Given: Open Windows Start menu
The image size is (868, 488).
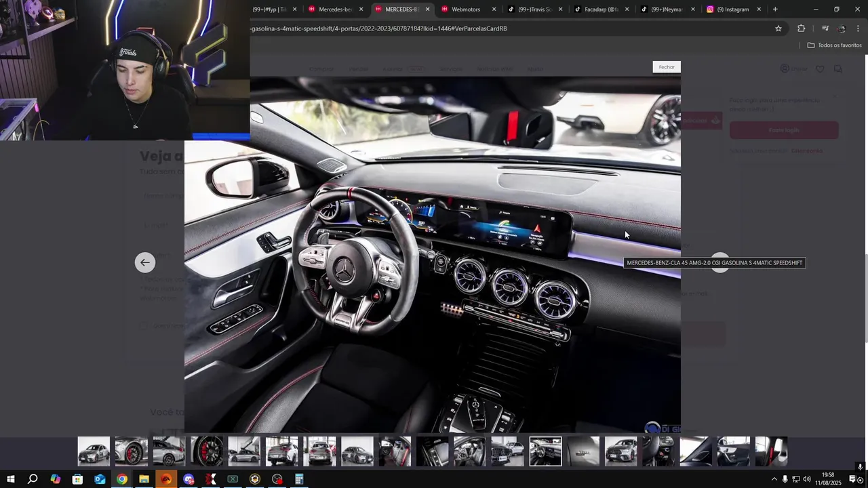Looking at the screenshot, I should click(x=11, y=479).
